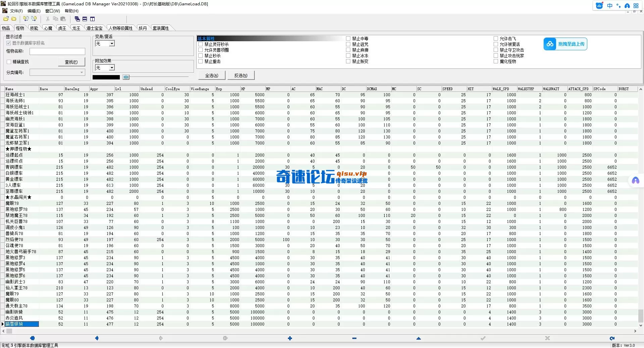Expand the 附加效果 dropdown
The height and width of the screenshot is (348, 644).
point(112,68)
